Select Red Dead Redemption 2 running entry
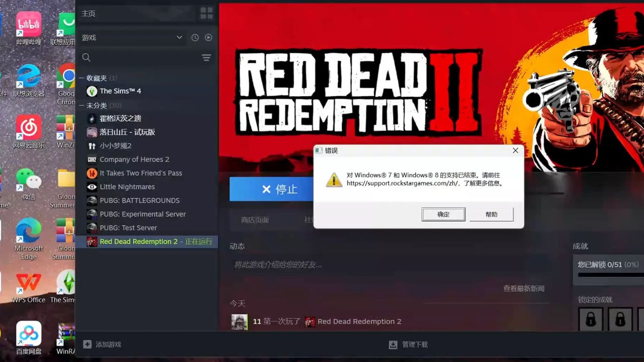Viewport: 644px width, 362px height. coord(146,241)
